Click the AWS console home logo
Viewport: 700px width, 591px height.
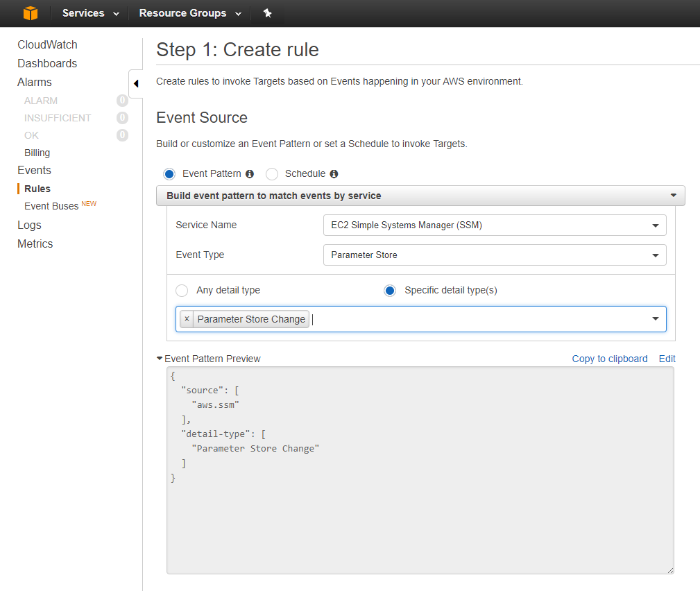(30, 13)
